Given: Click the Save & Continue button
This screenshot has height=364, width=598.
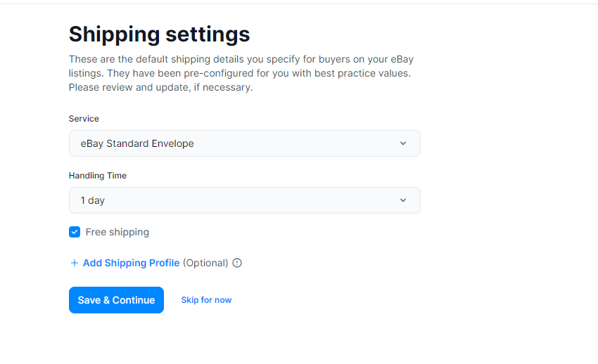Looking at the screenshot, I should tap(116, 300).
